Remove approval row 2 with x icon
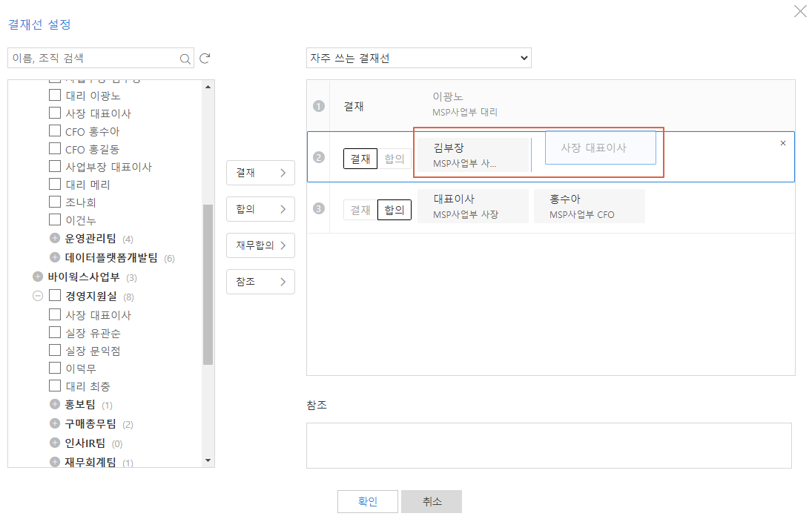 coord(783,143)
